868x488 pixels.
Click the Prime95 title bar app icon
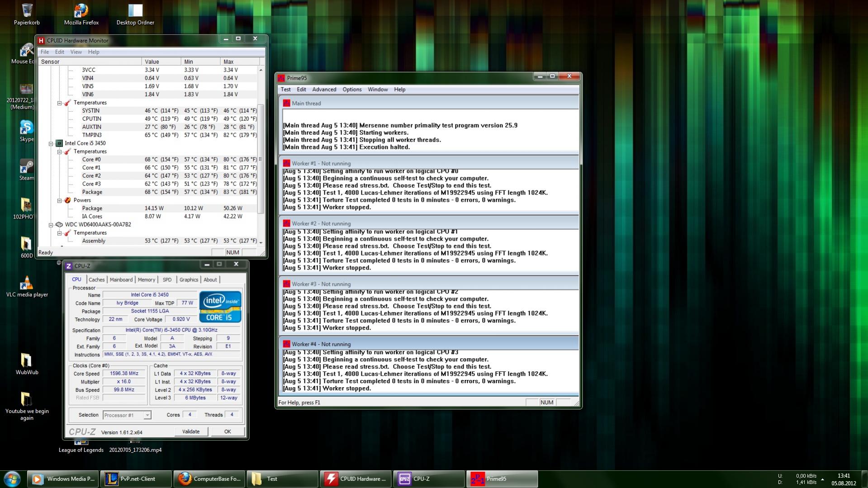pyautogui.click(x=281, y=78)
